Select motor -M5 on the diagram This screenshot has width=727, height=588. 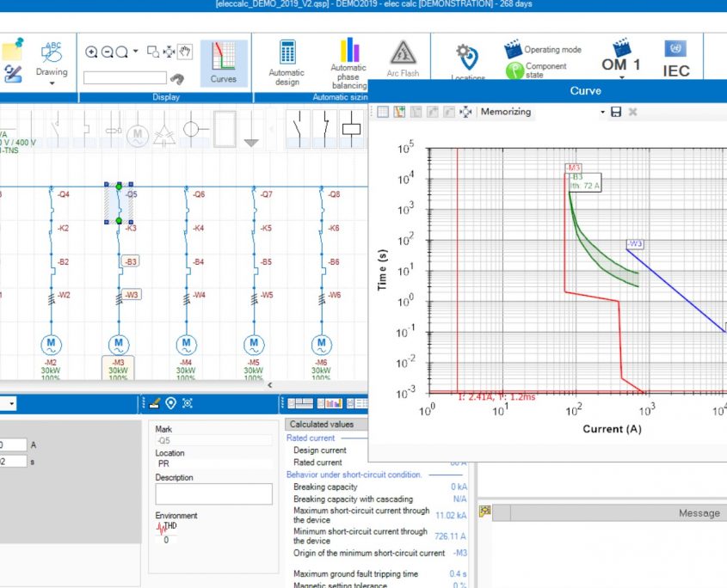pyautogui.click(x=254, y=344)
